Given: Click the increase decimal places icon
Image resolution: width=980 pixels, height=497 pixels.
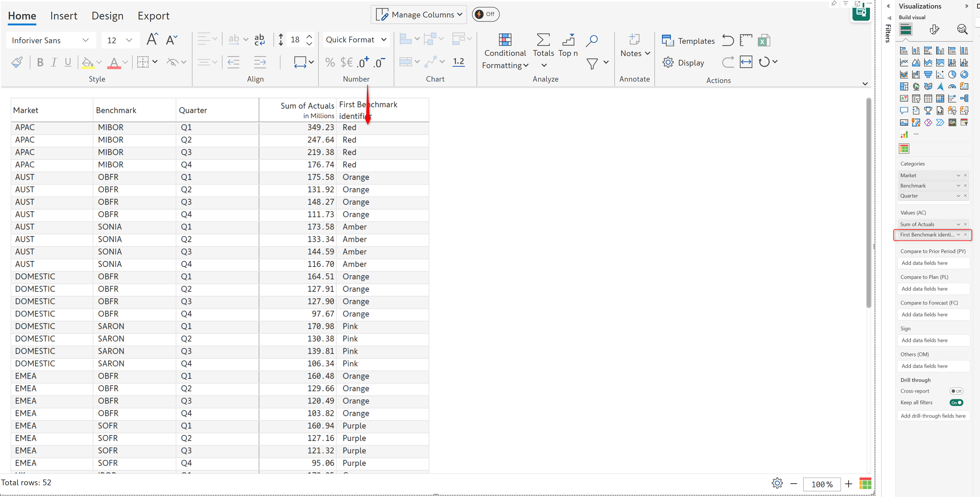Looking at the screenshot, I should tap(363, 62).
